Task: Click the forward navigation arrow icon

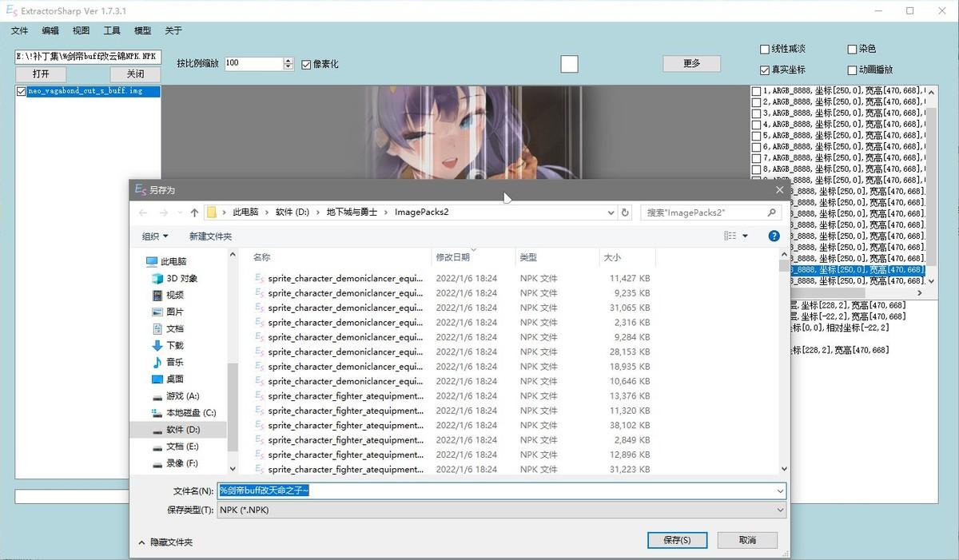Action: pos(165,212)
